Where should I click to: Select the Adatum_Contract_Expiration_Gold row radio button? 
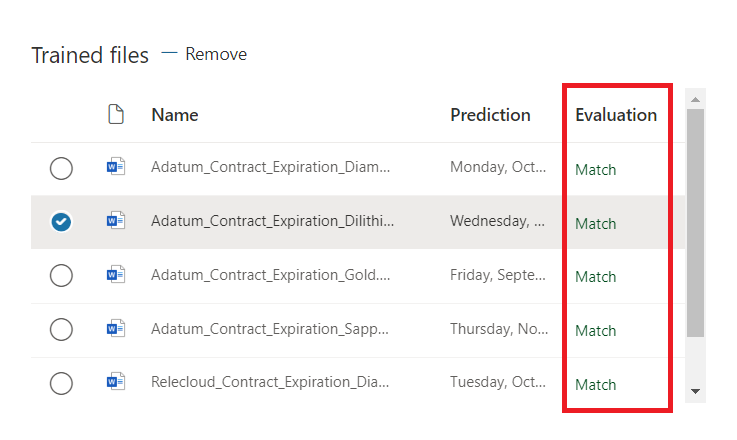(61, 276)
